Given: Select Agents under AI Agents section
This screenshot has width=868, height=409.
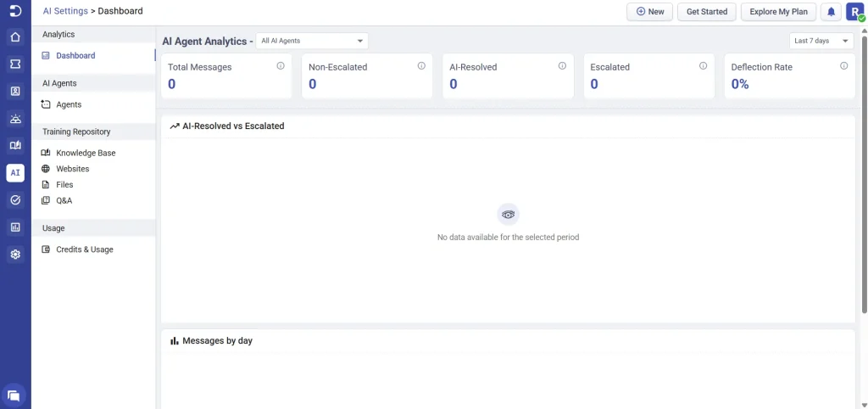Looking at the screenshot, I should click(69, 104).
